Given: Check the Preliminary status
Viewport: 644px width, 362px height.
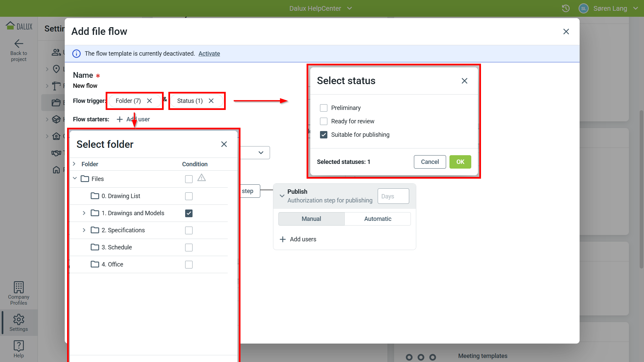Looking at the screenshot, I should point(324,108).
